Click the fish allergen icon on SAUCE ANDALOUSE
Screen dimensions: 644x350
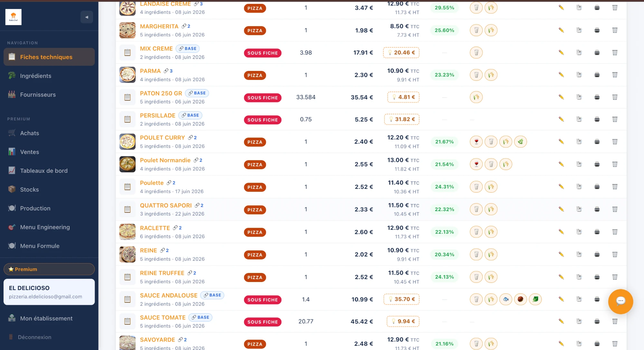[506, 299]
